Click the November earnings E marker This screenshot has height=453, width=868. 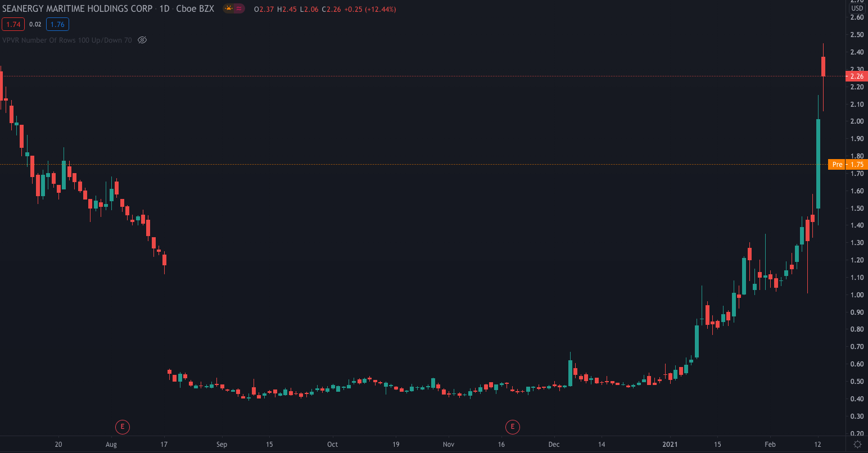click(x=513, y=427)
